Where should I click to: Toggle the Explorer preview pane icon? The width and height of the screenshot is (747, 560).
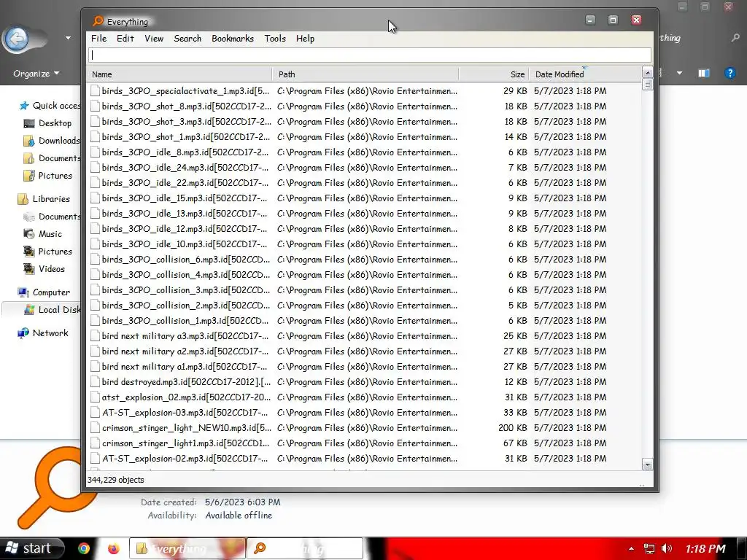[x=704, y=73]
